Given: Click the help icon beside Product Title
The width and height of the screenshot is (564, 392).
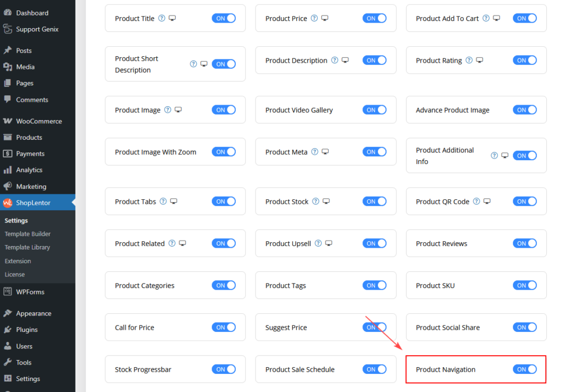Looking at the screenshot, I should (161, 18).
